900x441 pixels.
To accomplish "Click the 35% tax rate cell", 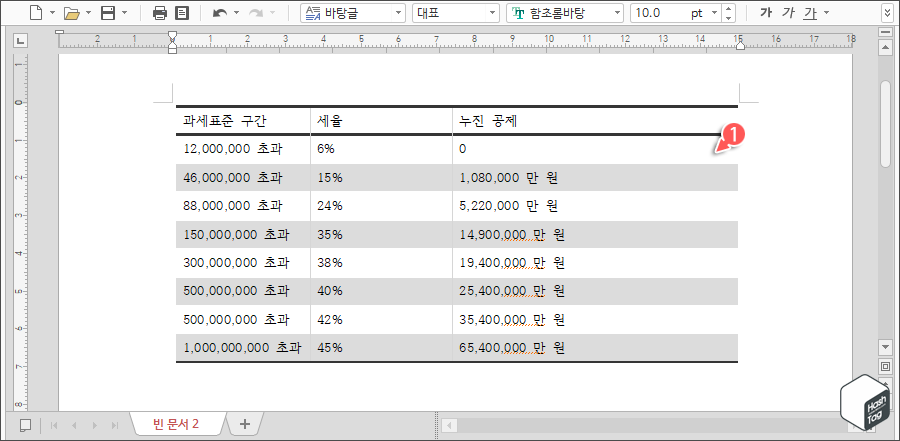I will (x=382, y=234).
